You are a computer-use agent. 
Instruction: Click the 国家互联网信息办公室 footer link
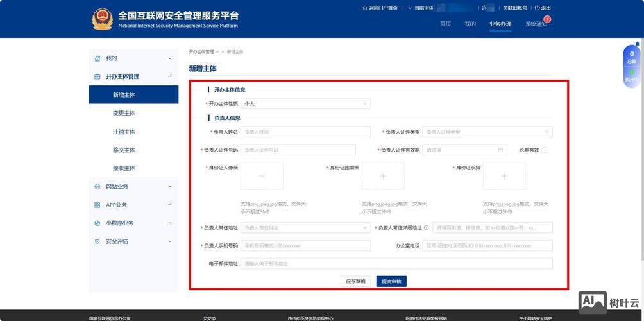click(110, 318)
